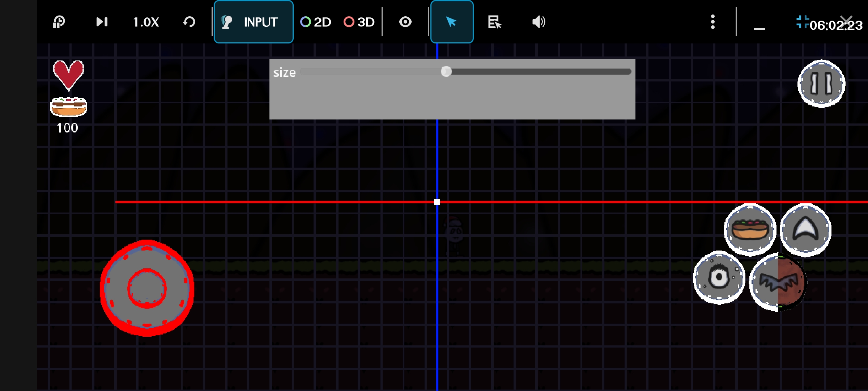Select the 2D view radio option
This screenshot has height=391, width=868.
pos(316,22)
